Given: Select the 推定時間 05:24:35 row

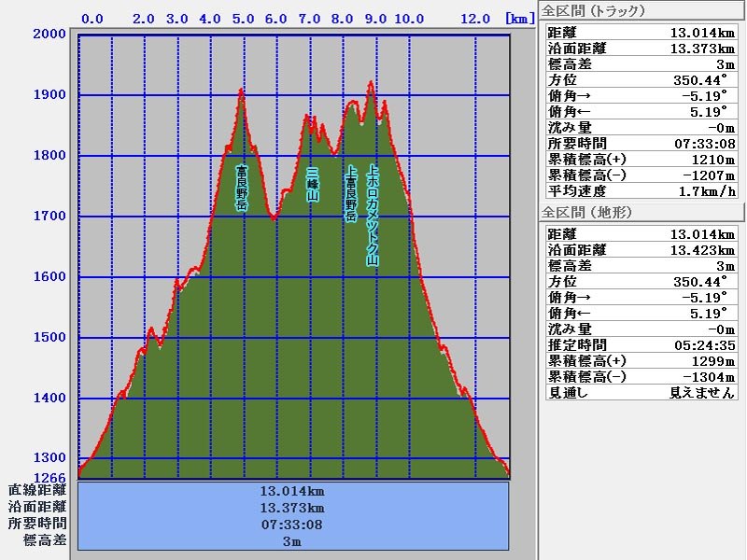Looking at the screenshot, I should (x=640, y=345).
